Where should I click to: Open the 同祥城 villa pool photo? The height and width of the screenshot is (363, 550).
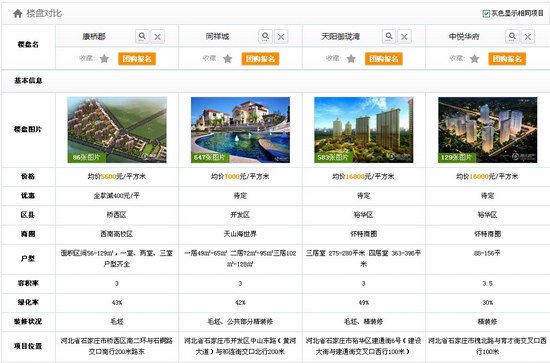(x=241, y=130)
